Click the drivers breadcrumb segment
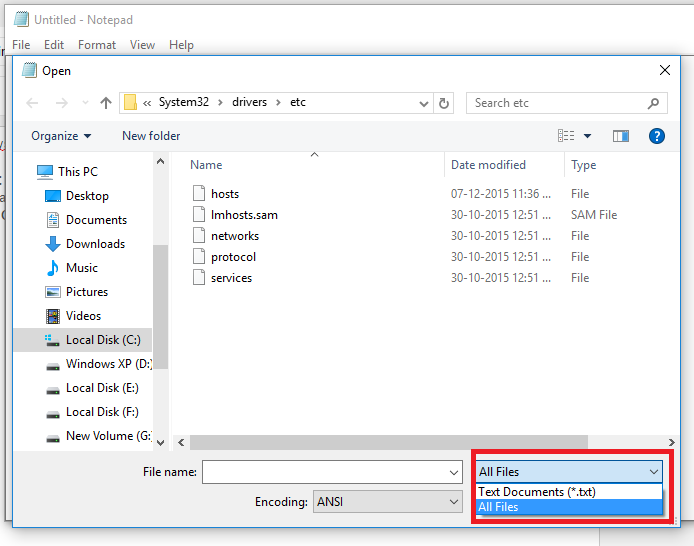This screenshot has height=546, width=694. 250,102
